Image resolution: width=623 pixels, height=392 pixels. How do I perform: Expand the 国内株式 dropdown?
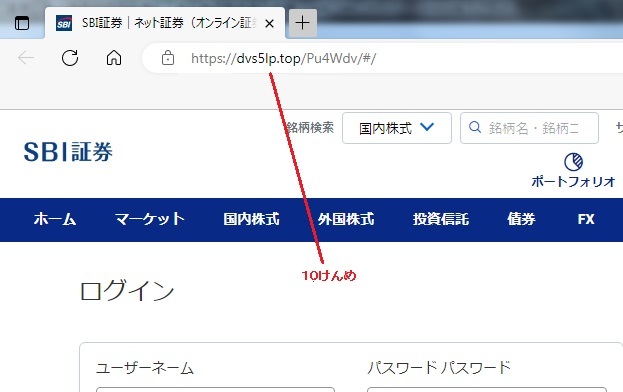(397, 128)
